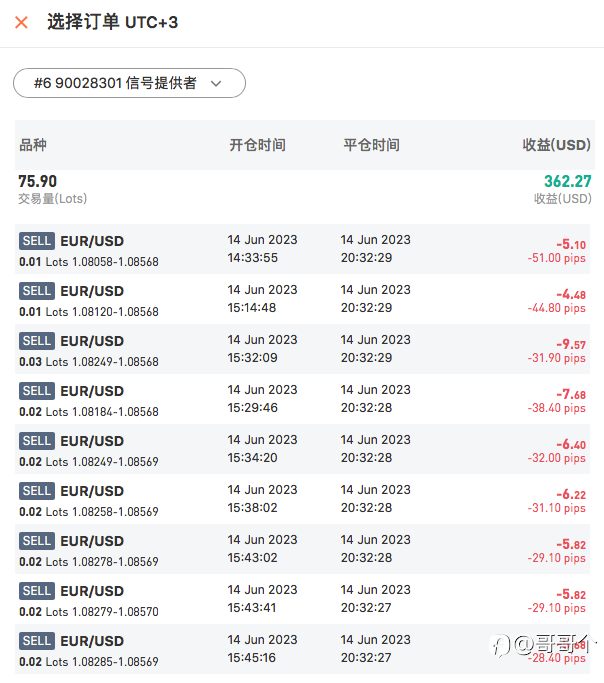The height and width of the screenshot is (683, 604).
Task: Close the order selection dialog with X
Action: 21,22
